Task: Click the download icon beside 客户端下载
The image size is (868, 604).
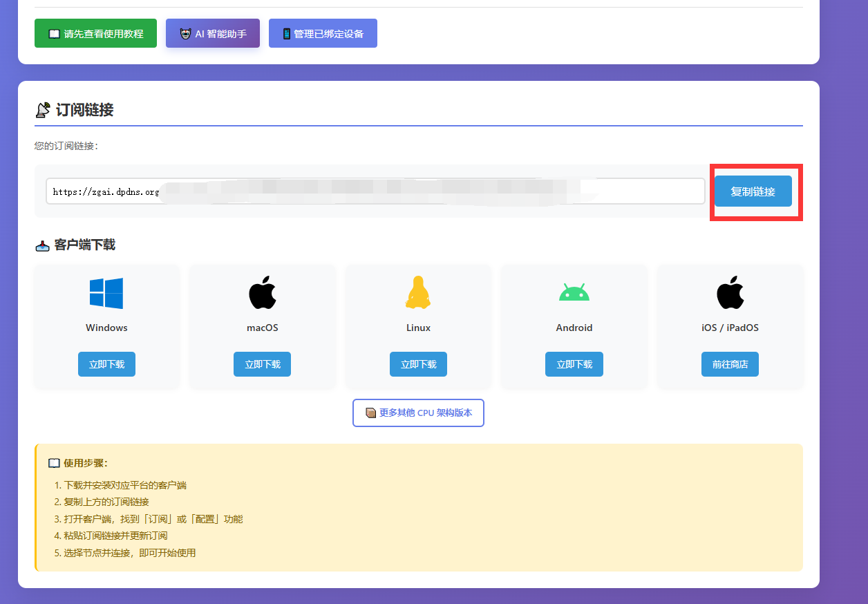Action: (42, 245)
